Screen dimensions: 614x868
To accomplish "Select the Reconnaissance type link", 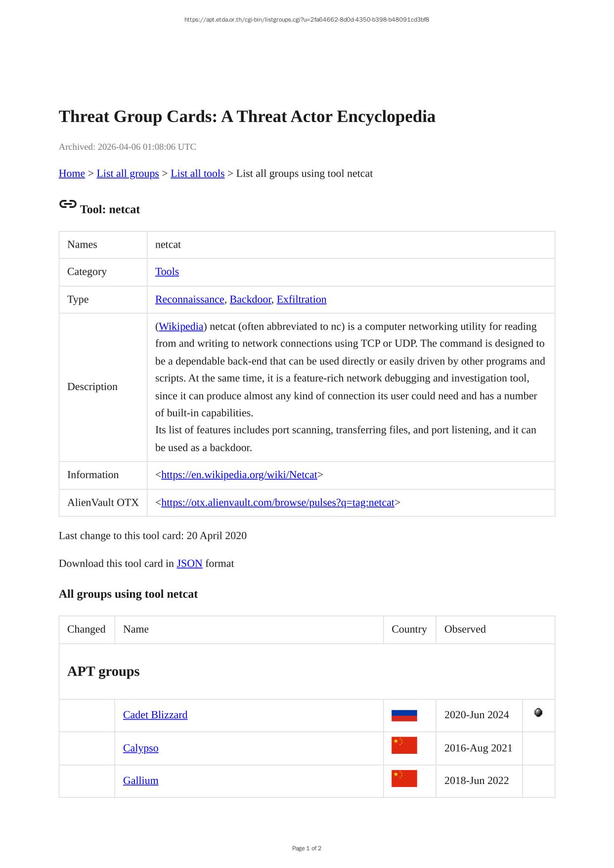I will (x=189, y=300).
